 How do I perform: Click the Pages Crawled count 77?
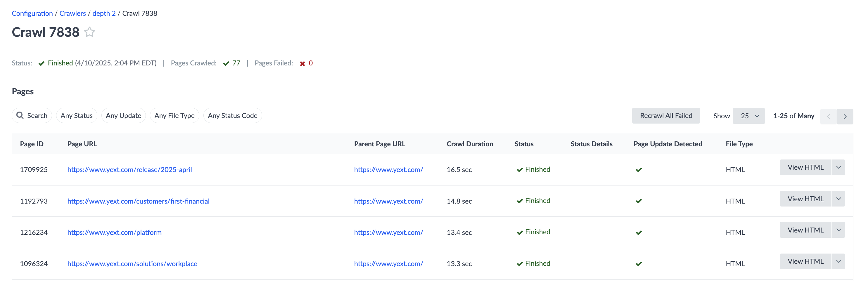tap(236, 63)
